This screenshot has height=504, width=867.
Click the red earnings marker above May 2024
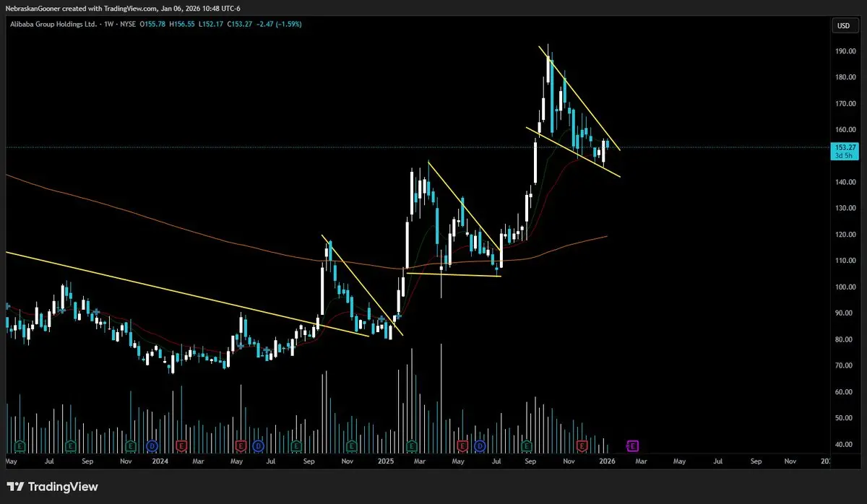point(241,446)
